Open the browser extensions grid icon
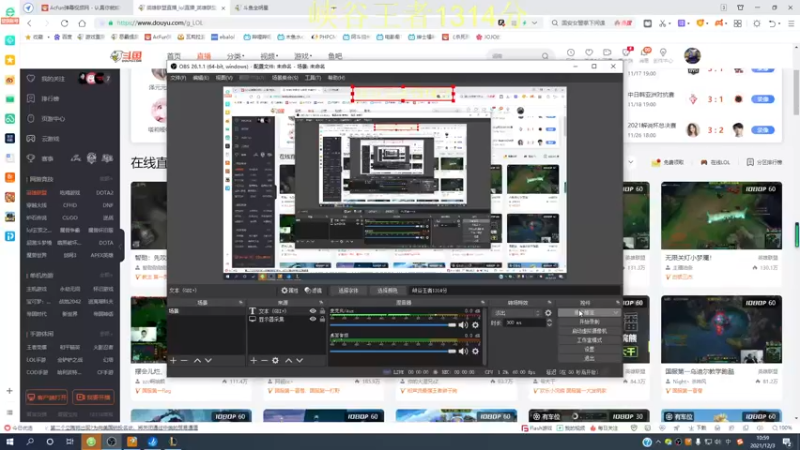Screen dimensions: 800x450 click(x=738, y=23)
